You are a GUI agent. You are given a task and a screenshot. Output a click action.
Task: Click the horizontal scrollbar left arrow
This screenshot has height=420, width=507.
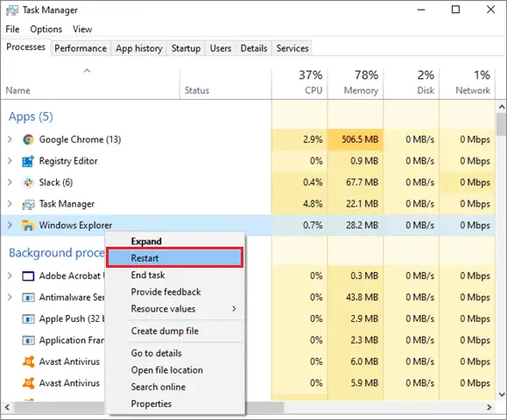(7, 407)
